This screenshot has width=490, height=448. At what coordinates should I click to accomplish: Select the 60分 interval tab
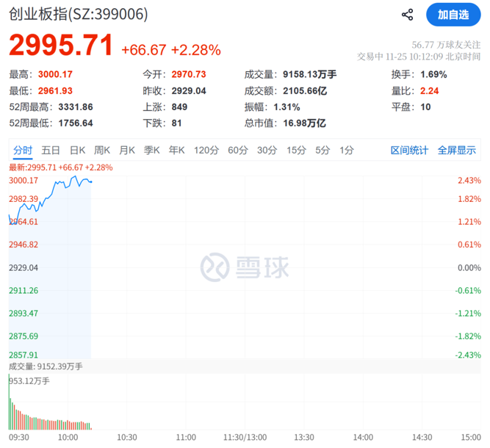[238, 151]
